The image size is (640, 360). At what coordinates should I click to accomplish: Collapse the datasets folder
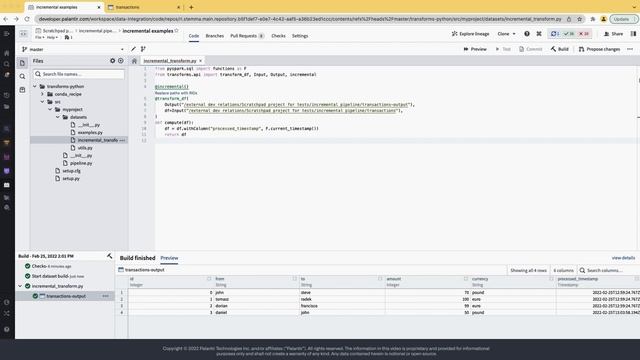[58, 117]
